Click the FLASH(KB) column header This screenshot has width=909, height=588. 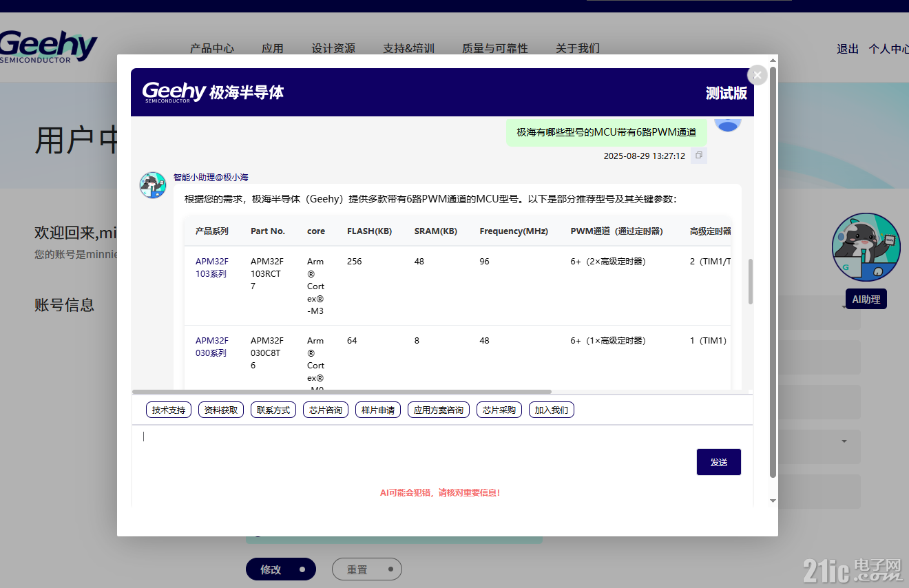370,231
